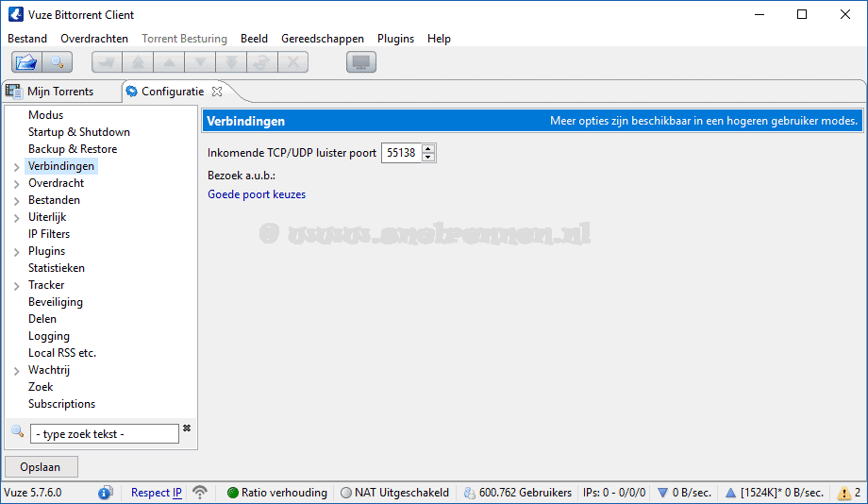Select the Configuratie tab
Screen dimensions: 868x504
click(x=172, y=92)
